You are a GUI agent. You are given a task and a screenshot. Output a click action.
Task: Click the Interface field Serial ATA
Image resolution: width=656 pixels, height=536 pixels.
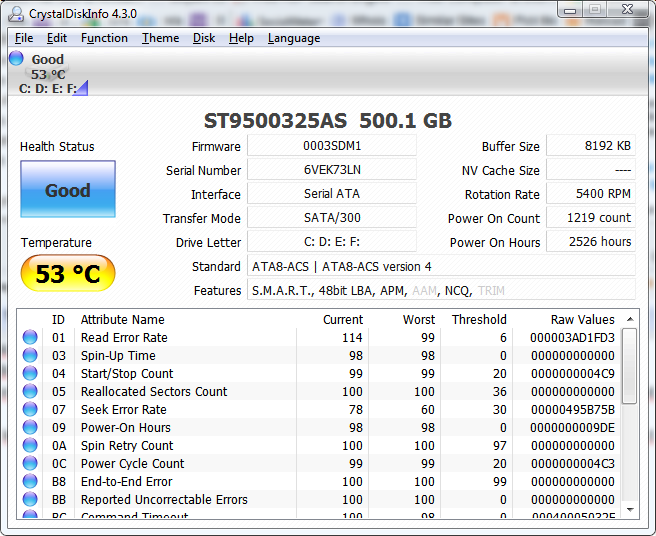(x=332, y=194)
